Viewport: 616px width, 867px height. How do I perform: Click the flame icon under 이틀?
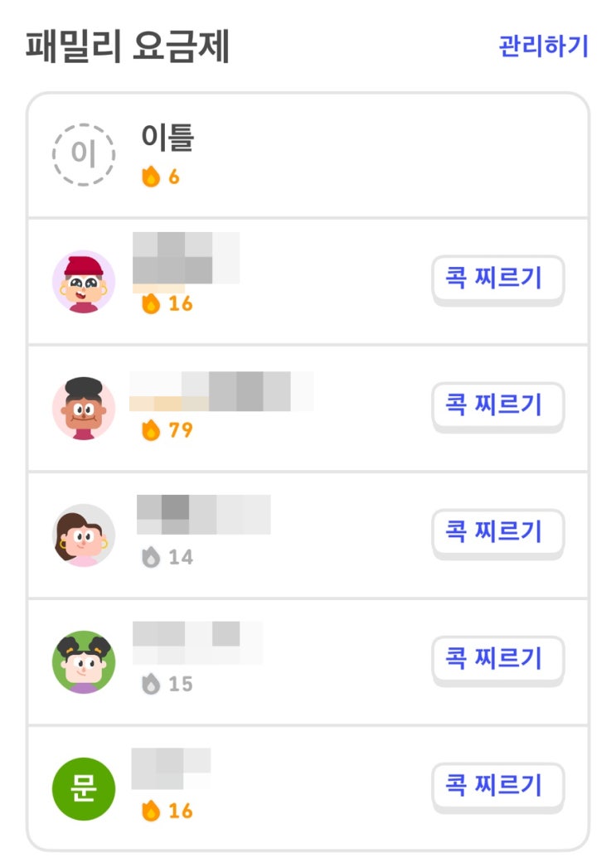[150, 177]
